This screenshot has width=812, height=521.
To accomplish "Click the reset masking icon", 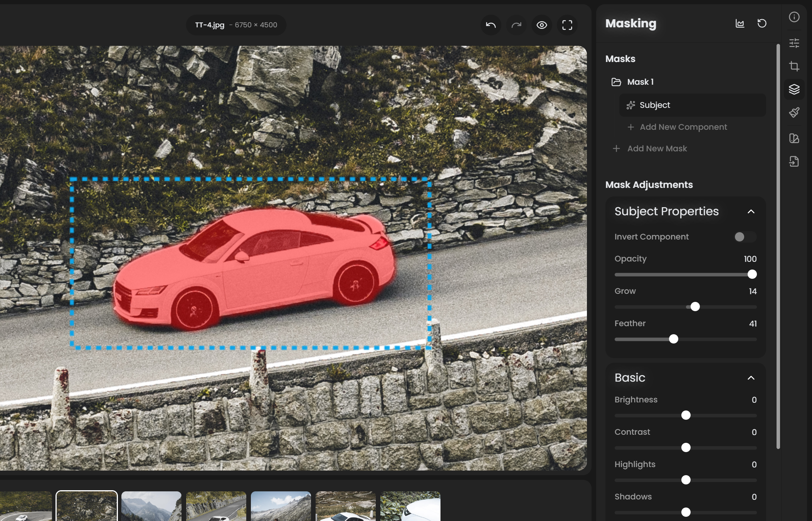I will (762, 23).
